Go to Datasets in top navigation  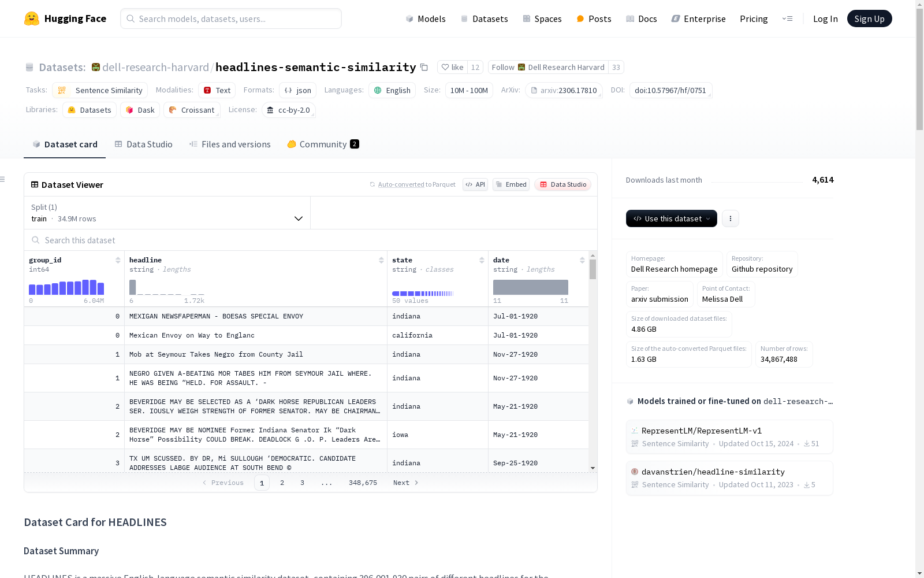pyautogui.click(x=484, y=18)
